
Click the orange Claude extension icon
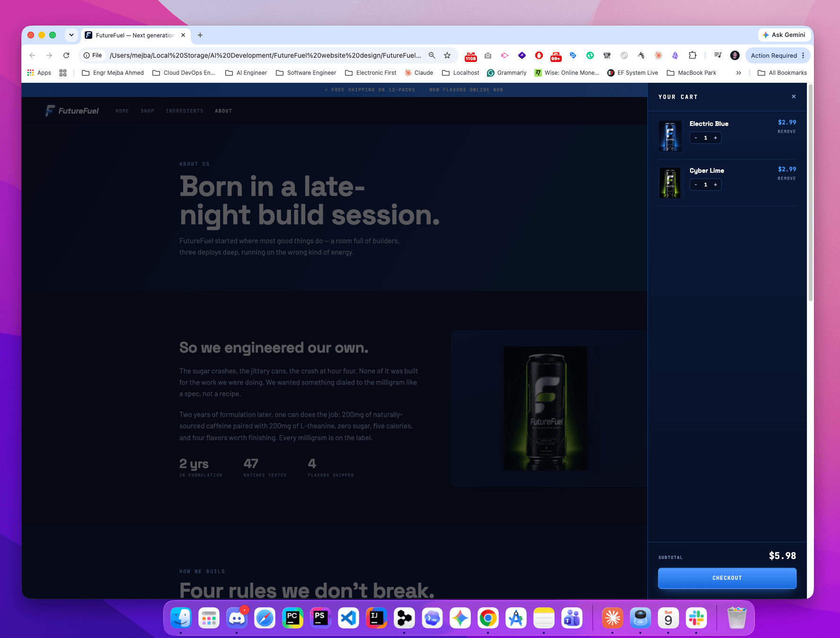(658, 55)
